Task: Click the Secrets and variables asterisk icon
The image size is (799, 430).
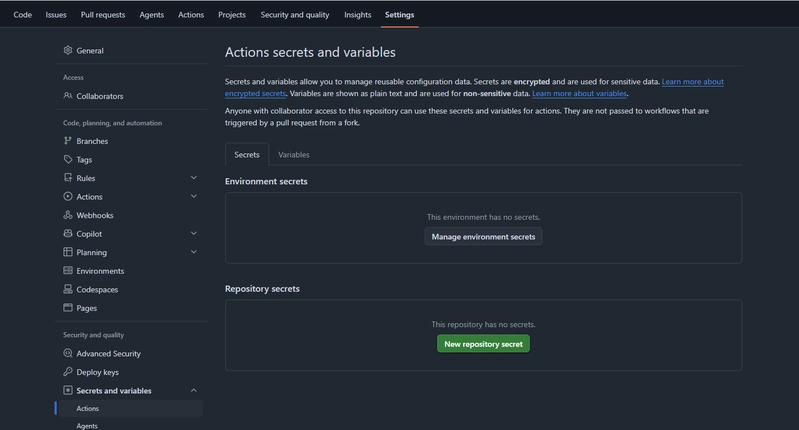Action: click(x=68, y=390)
